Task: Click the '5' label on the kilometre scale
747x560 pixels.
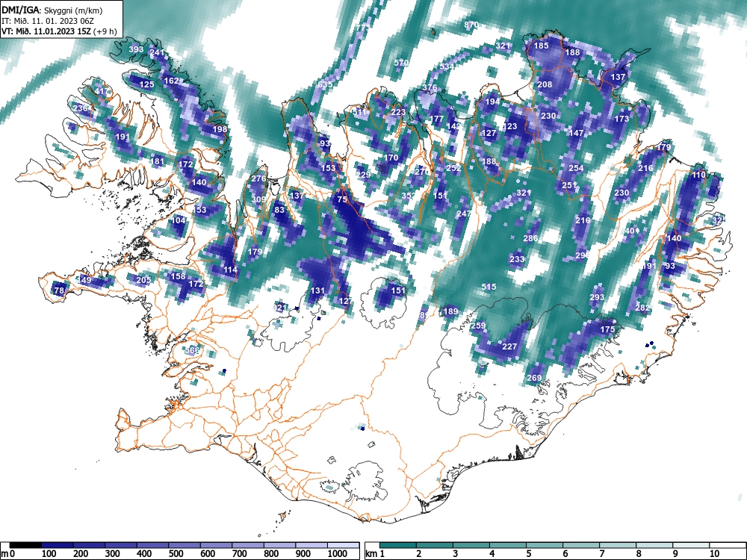Action: [529, 554]
